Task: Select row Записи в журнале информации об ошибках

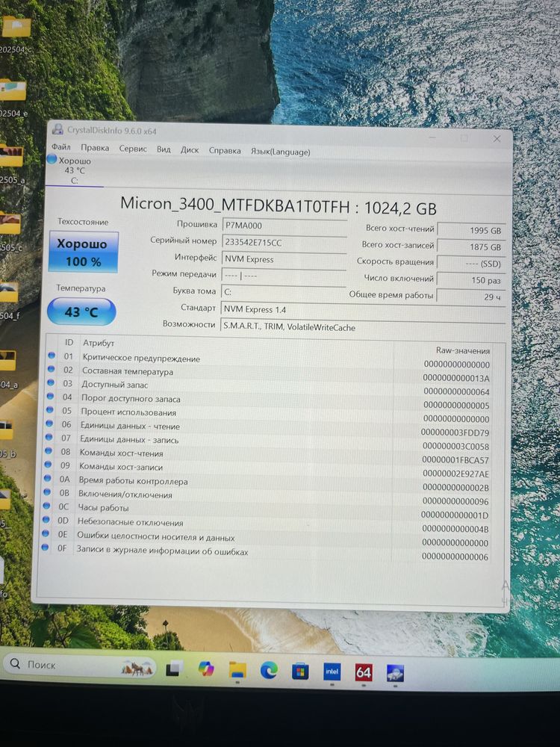Action: 265,553
